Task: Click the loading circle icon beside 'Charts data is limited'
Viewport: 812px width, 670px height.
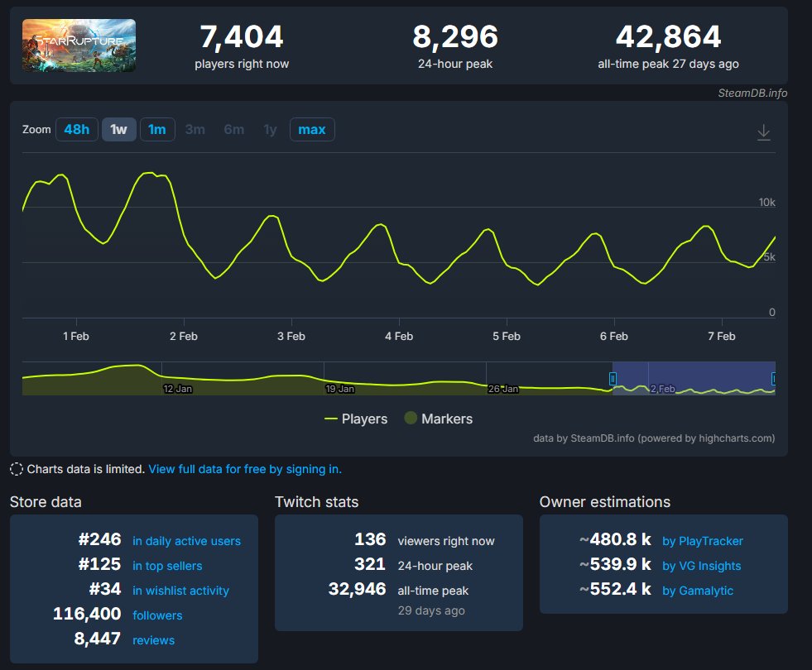Action: tap(17, 469)
